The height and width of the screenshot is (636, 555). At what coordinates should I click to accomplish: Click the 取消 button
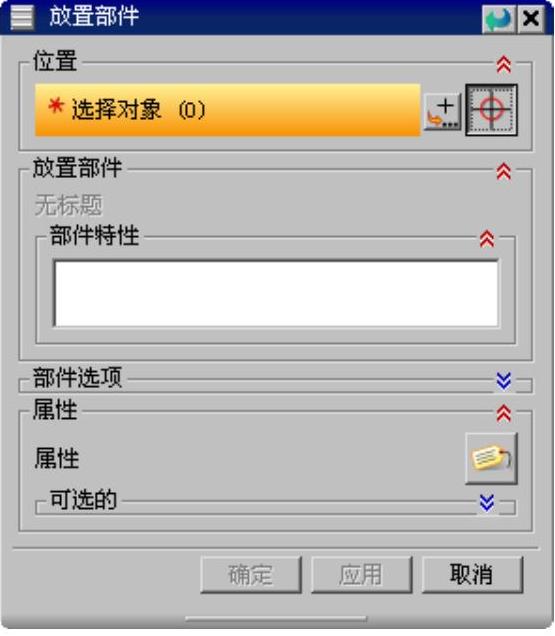coord(472,575)
